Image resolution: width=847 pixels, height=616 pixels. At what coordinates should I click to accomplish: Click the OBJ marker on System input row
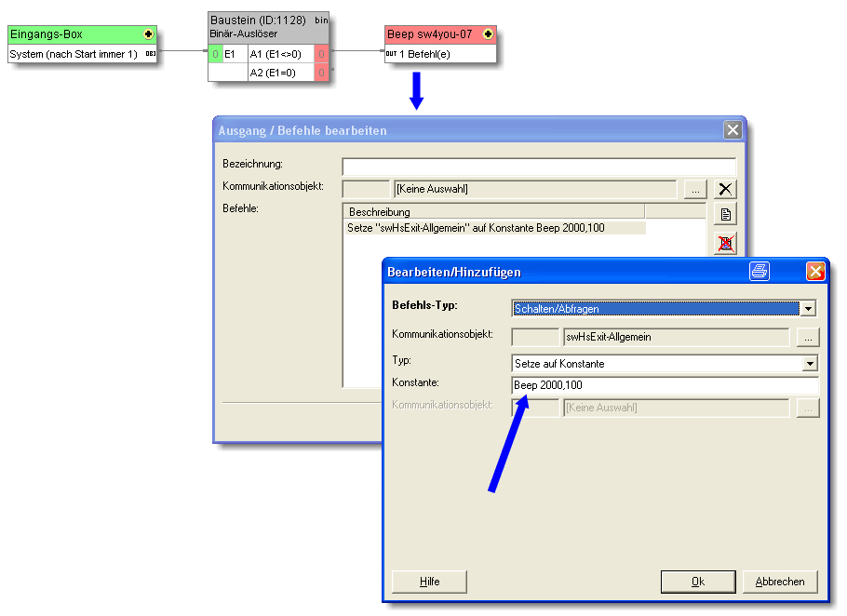tap(150, 54)
